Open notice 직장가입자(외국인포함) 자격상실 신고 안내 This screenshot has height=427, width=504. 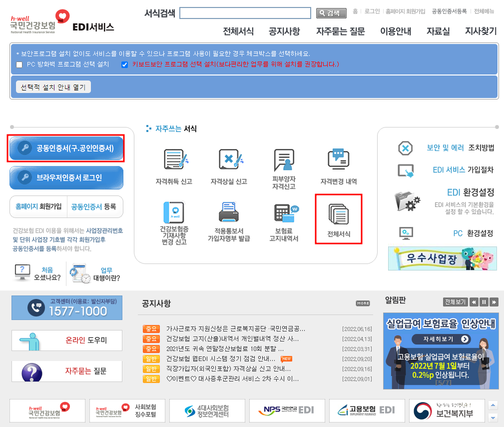click(x=229, y=368)
